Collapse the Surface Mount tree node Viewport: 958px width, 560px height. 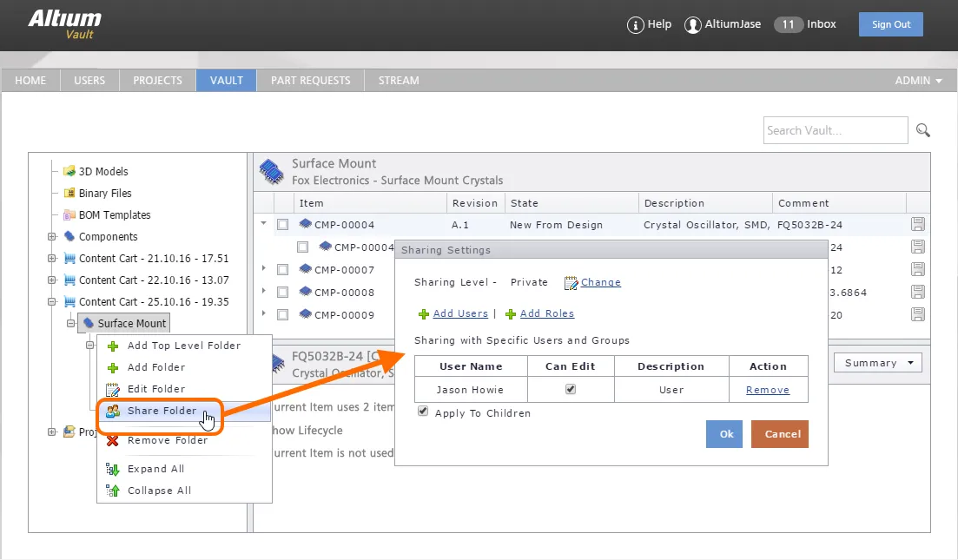click(x=71, y=323)
